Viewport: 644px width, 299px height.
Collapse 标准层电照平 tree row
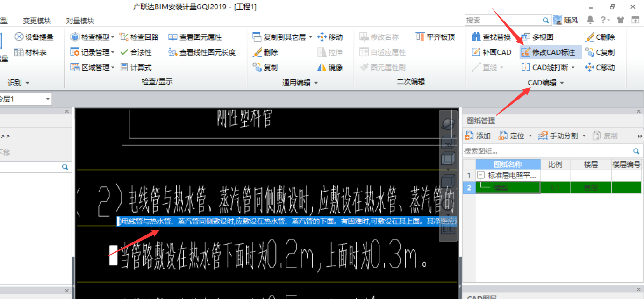pos(480,176)
